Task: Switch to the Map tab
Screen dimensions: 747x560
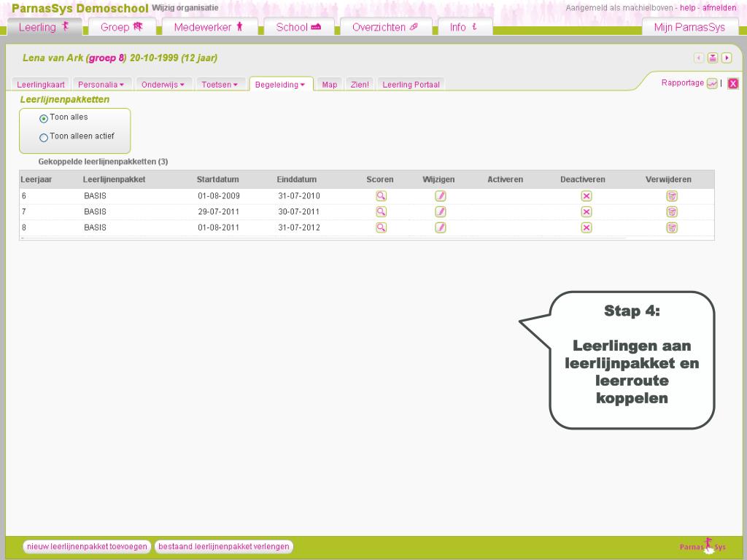Action: [329, 85]
